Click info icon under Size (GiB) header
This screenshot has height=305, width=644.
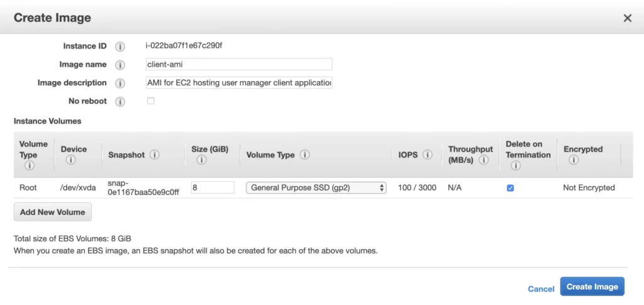pyautogui.click(x=201, y=160)
